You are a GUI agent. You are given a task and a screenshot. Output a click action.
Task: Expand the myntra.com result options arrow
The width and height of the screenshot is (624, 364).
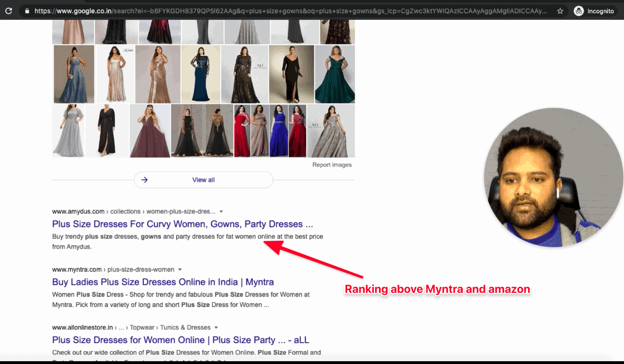[180, 270]
